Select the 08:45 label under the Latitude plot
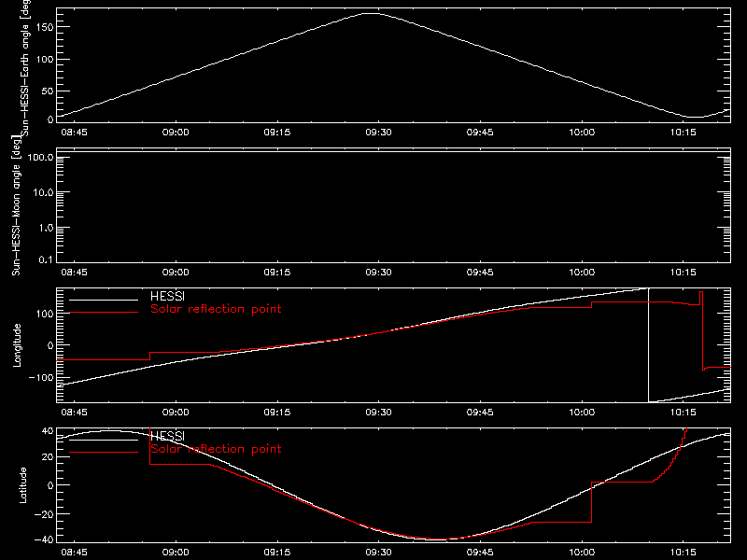This screenshot has height=560, width=747. (74, 553)
